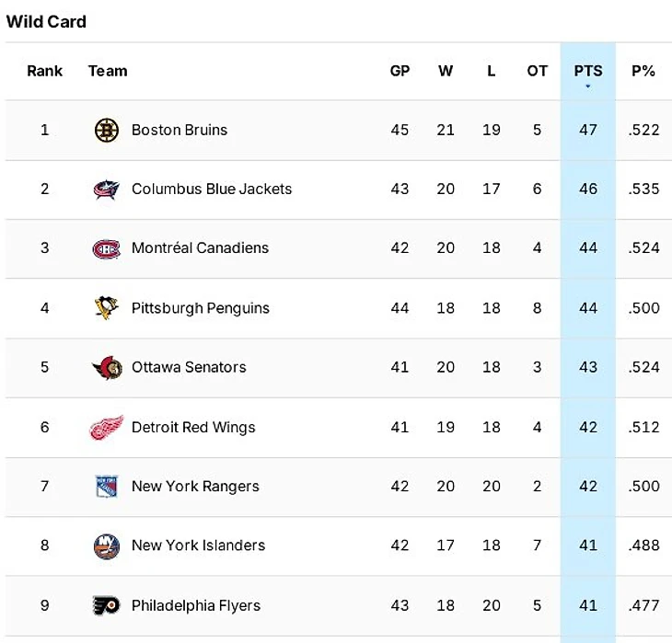Sort by L losses column header
Image resolution: width=672 pixels, height=643 pixels.
[x=492, y=71]
